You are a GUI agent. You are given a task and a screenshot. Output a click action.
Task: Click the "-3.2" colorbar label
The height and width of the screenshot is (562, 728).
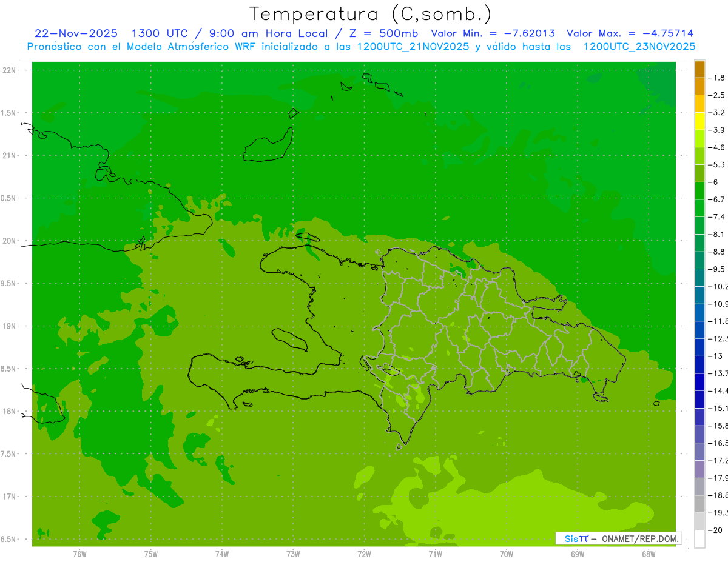tap(717, 113)
